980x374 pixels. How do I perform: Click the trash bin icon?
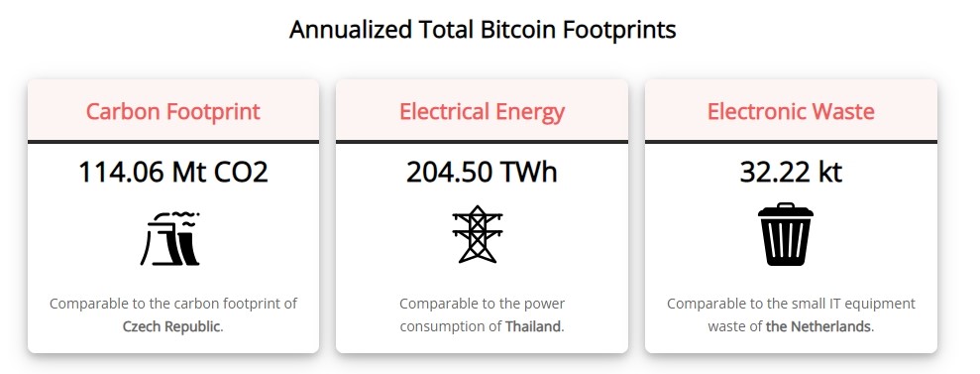[x=786, y=234]
